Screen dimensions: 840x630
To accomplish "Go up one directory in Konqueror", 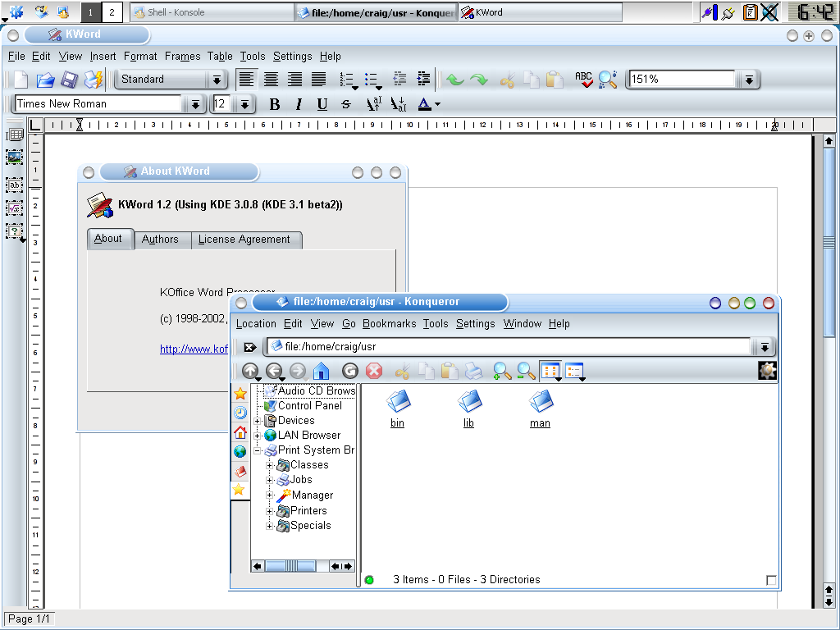I will [x=250, y=371].
